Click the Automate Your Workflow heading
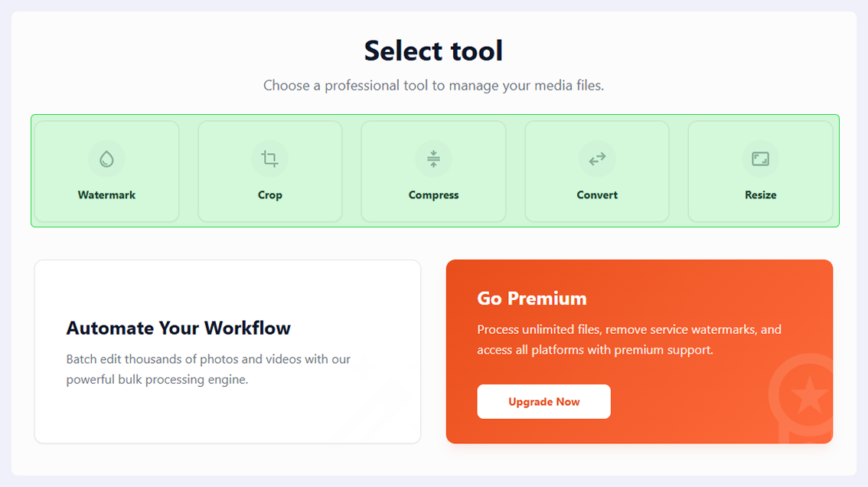 (178, 328)
